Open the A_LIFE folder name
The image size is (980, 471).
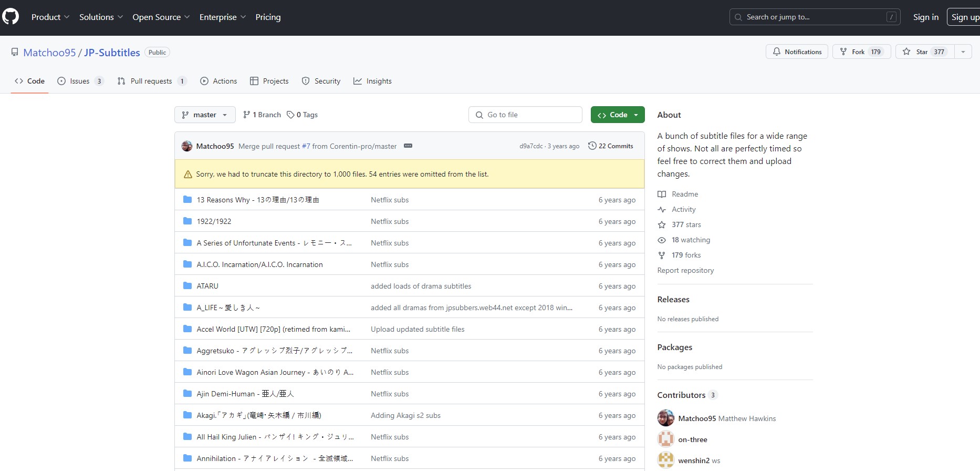point(228,308)
